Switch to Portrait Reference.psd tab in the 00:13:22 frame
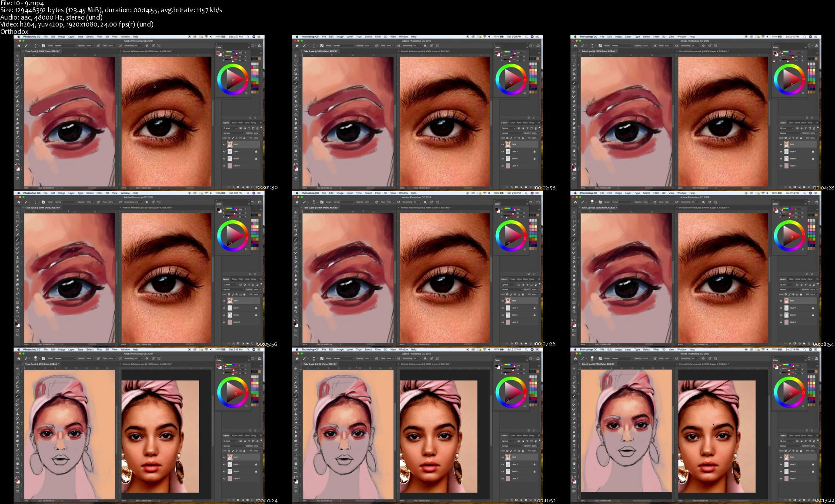 click(703, 364)
